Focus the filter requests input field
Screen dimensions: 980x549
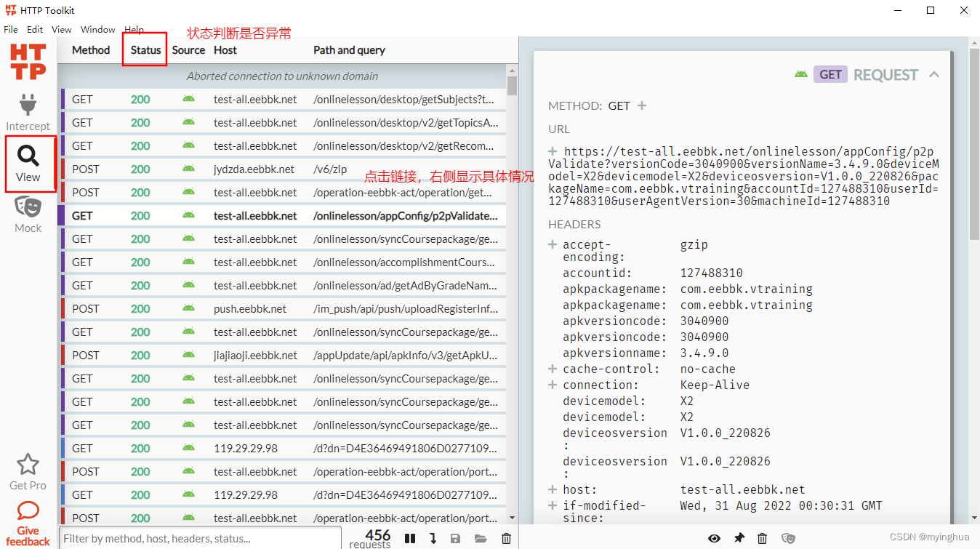point(200,538)
